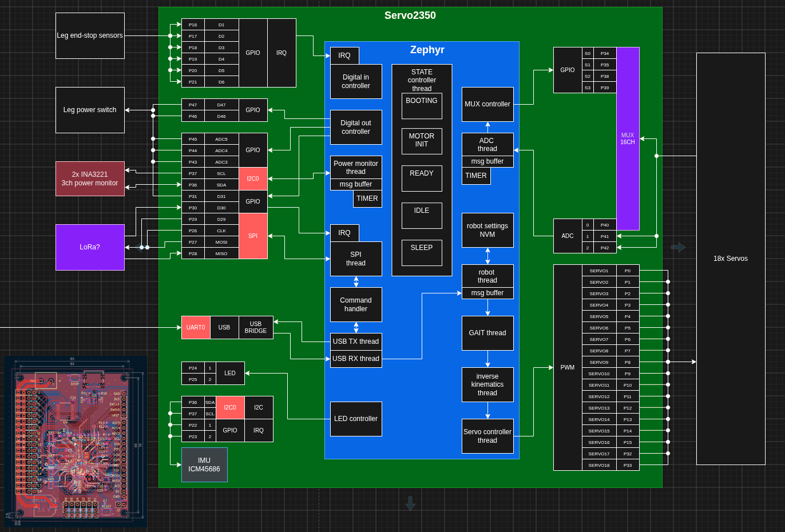Image resolution: width=785 pixels, height=532 pixels.
Task: Select the inverse kinematics thread block
Action: coord(487,384)
